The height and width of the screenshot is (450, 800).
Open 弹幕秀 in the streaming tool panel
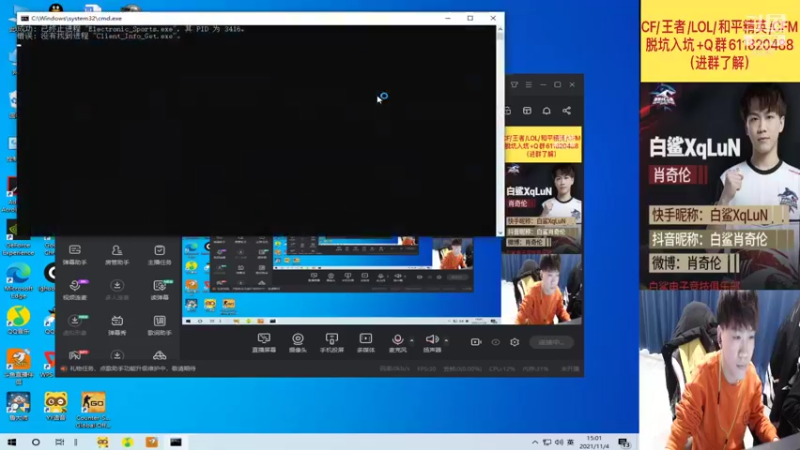coord(117,325)
